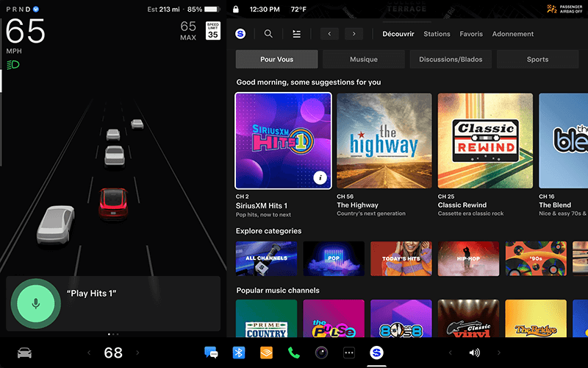This screenshot has height=368, width=588.
Task: Launch the dashcam camera app
Action: click(x=321, y=353)
